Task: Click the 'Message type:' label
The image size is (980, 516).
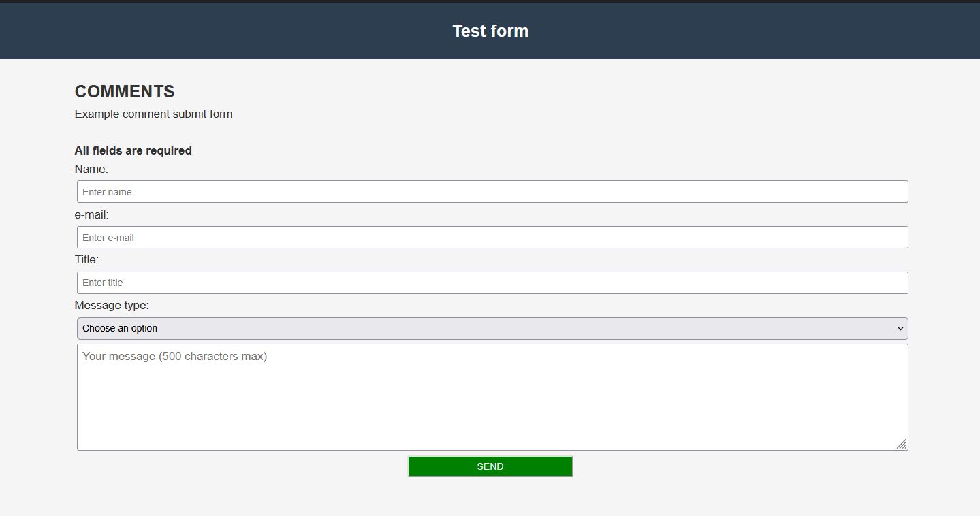Action: pyautogui.click(x=112, y=305)
